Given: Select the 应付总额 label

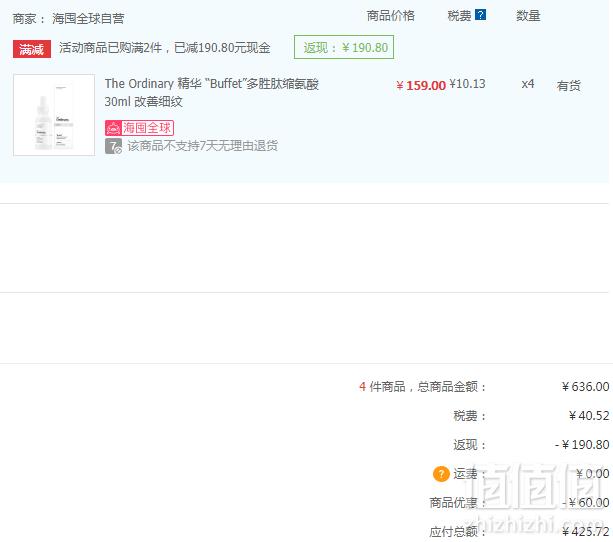Looking at the screenshot, I should pyautogui.click(x=457, y=532).
